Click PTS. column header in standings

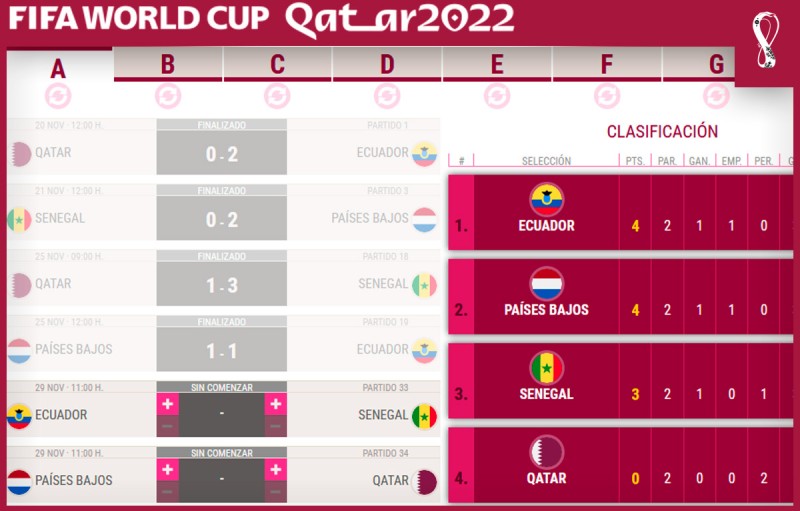tap(635, 161)
